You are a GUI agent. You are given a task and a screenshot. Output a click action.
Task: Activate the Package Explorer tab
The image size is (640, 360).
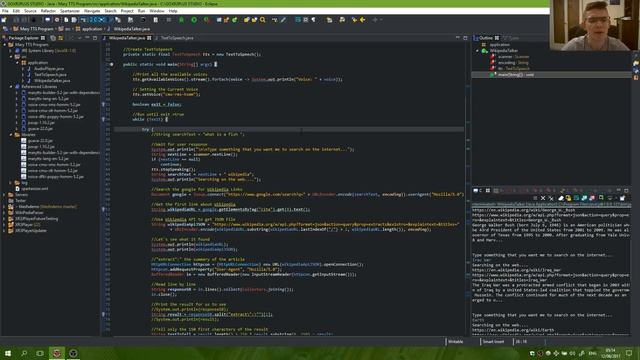coord(23,38)
